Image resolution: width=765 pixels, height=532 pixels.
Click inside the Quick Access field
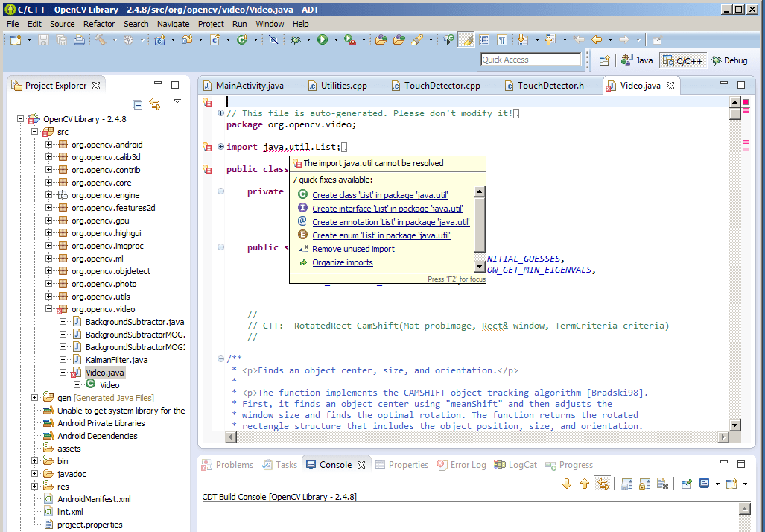coord(531,59)
